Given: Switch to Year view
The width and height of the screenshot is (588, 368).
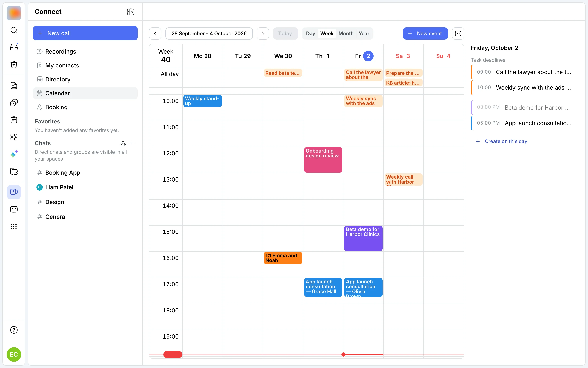Looking at the screenshot, I should [x=364, y=33].
